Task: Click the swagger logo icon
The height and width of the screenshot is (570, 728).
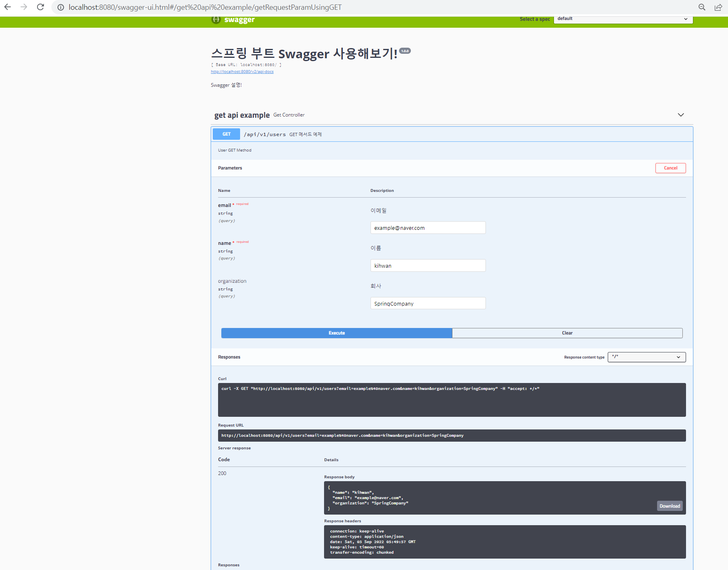Action: click(x=216, y=20)
